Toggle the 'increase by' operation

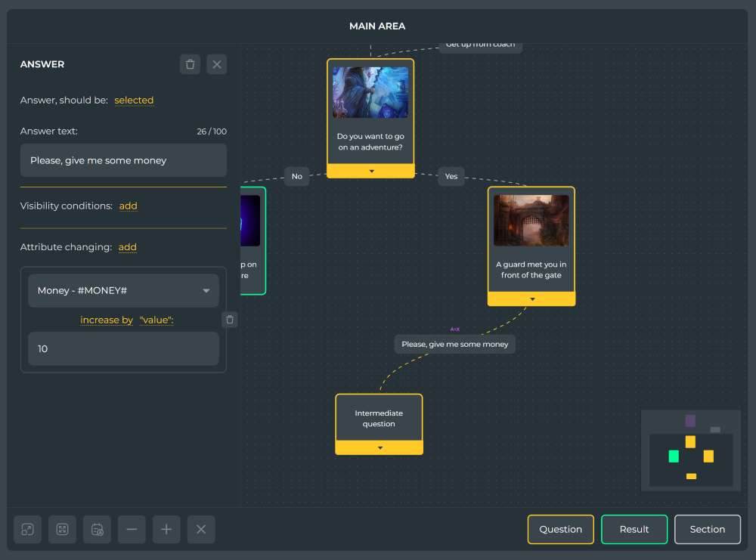point(107,320)
